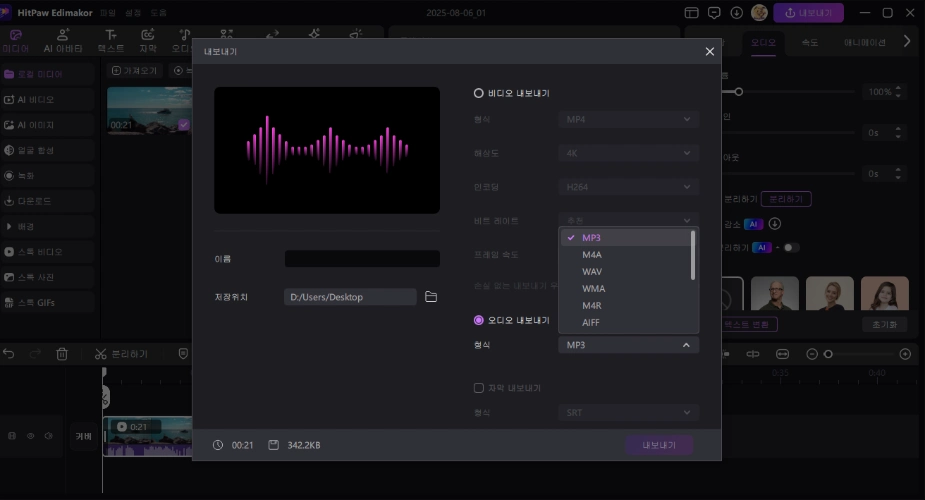The width and height of the screenshot is (925, 500).
Task: Toggle track visibility eye icon in timeline
Action: click(30, 436)
